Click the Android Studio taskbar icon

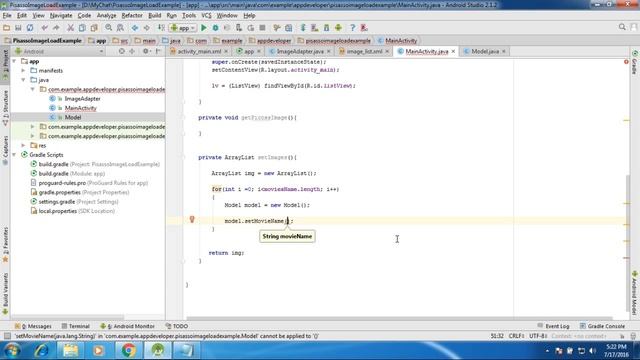point(158,350)
